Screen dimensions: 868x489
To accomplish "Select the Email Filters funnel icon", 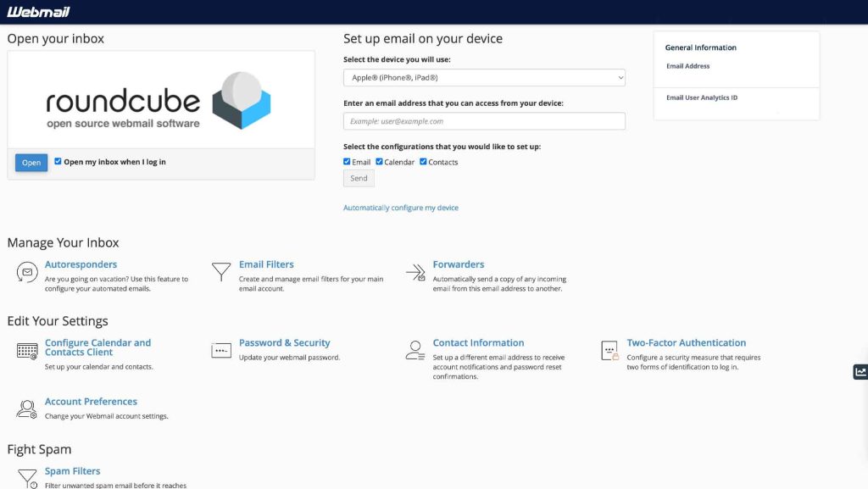I will tap(222, 271).
